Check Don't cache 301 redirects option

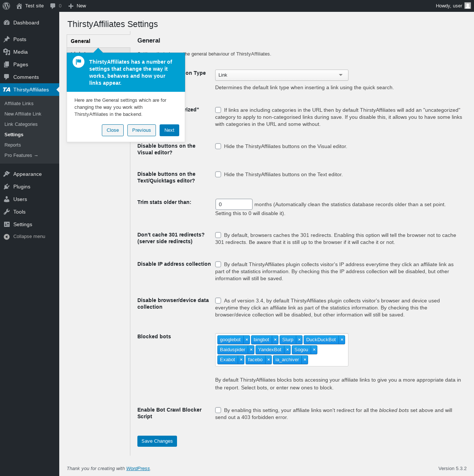[x=218, y=235]
